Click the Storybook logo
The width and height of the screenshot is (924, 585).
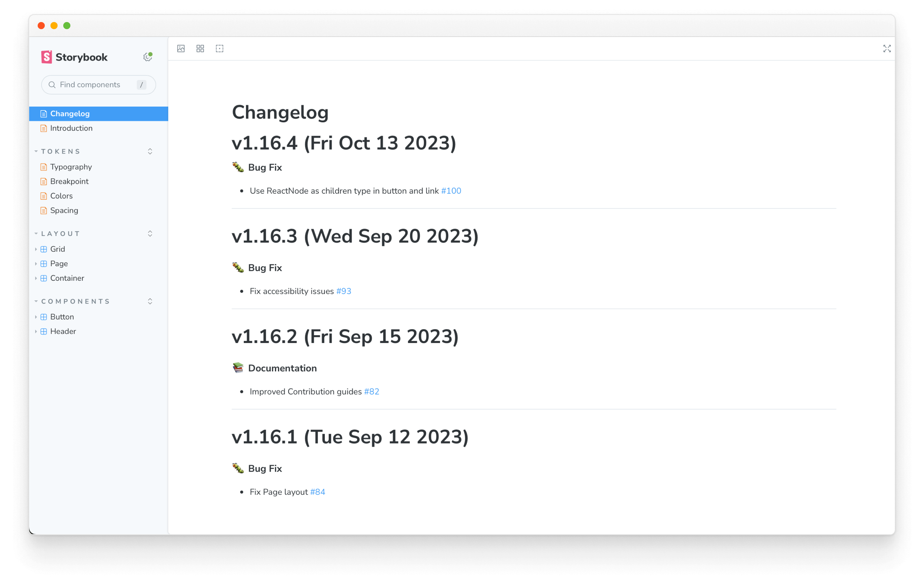(74, 57)
